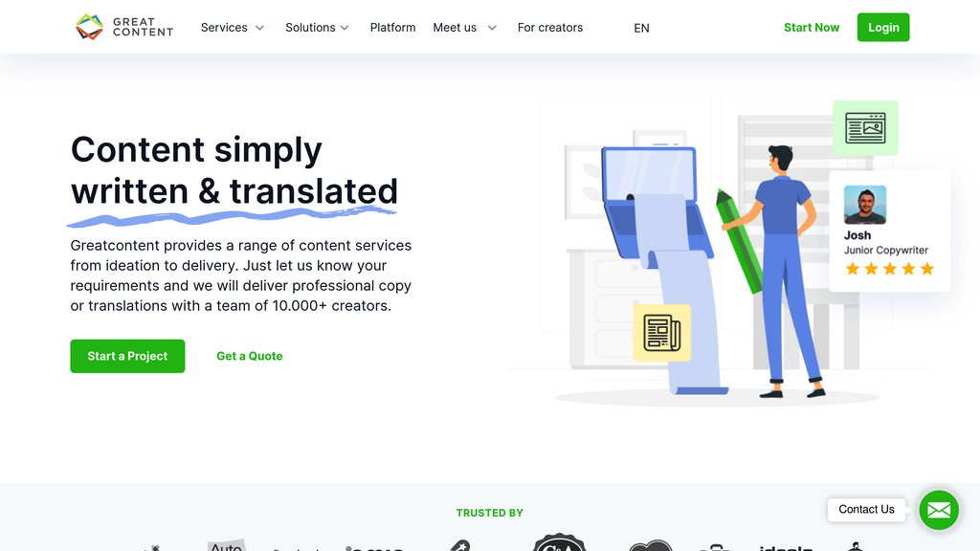Open the Get a Quote link

coord(249,356)
